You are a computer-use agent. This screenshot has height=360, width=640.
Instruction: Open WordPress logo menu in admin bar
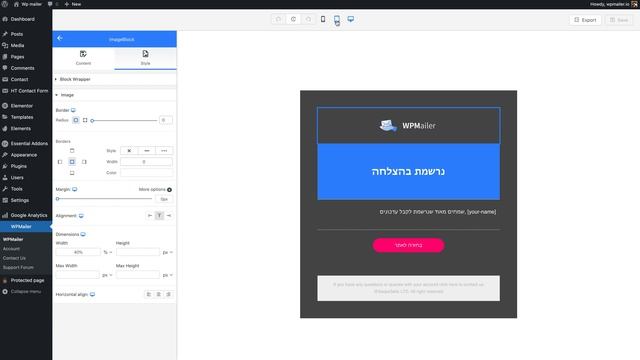(5, 4)
